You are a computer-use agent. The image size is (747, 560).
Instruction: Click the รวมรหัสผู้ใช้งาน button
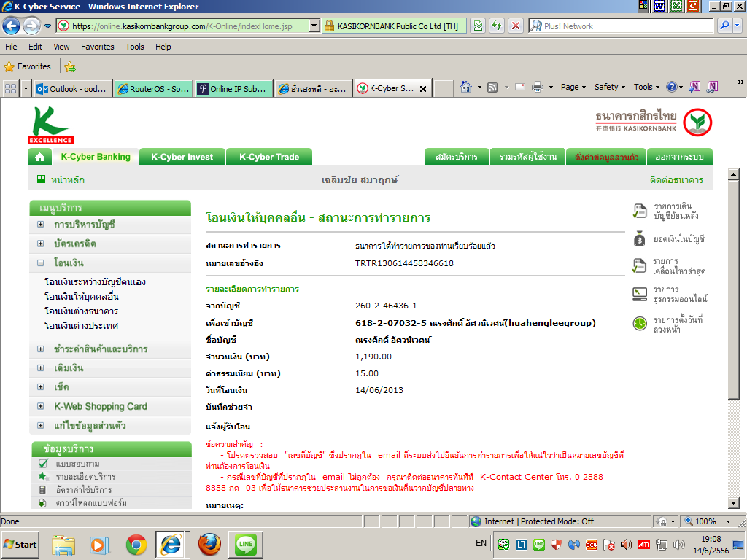[527, 157]
